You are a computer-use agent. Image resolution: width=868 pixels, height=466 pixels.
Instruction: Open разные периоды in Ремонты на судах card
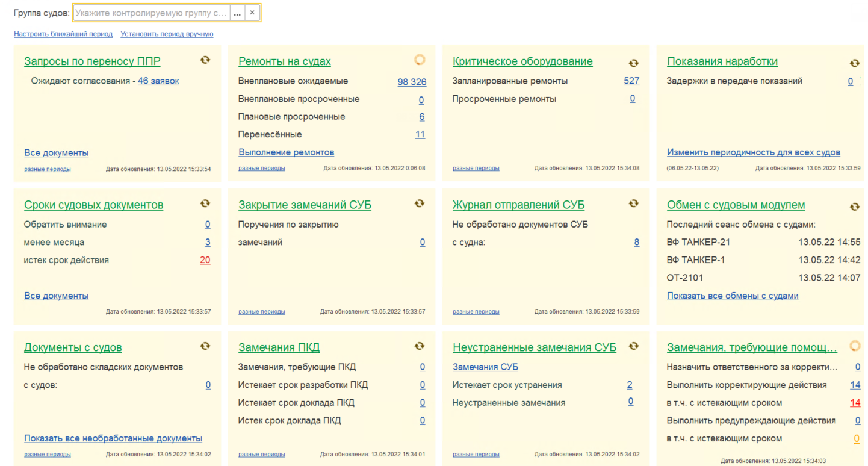point(262,169)
